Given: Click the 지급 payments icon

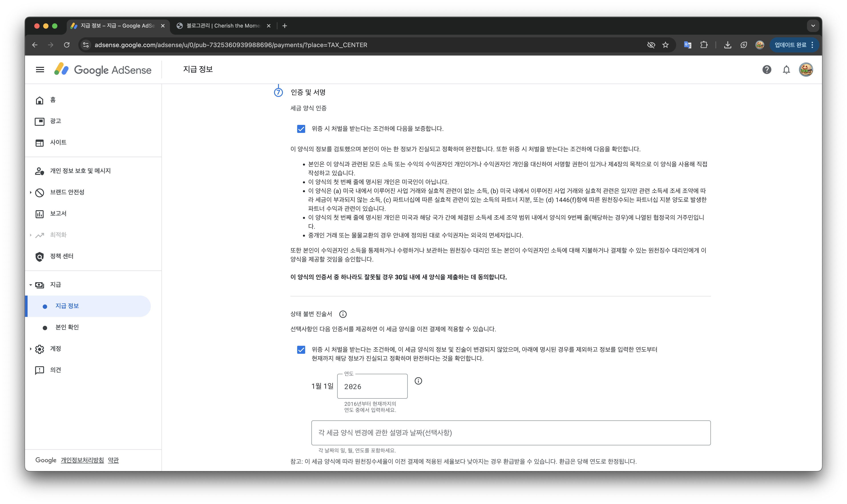Looking at the screenshot, I should (40, 285).
